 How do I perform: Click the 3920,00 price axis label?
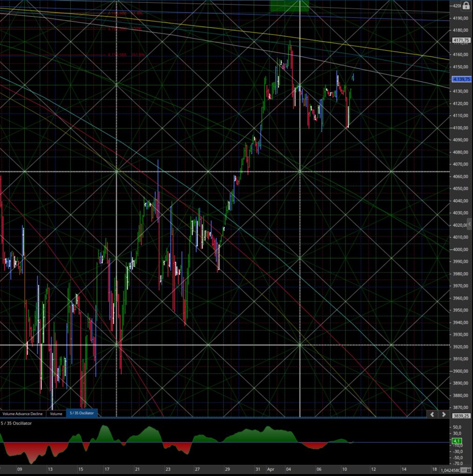(x=460, y=347)
